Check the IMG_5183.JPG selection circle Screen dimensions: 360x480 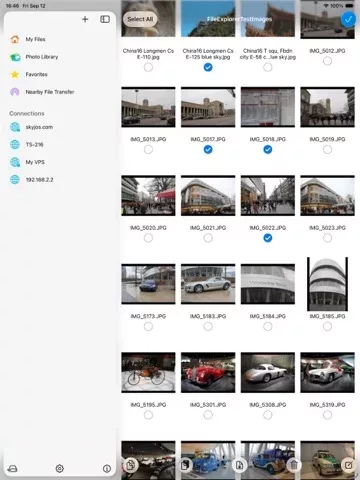[208, 327]
